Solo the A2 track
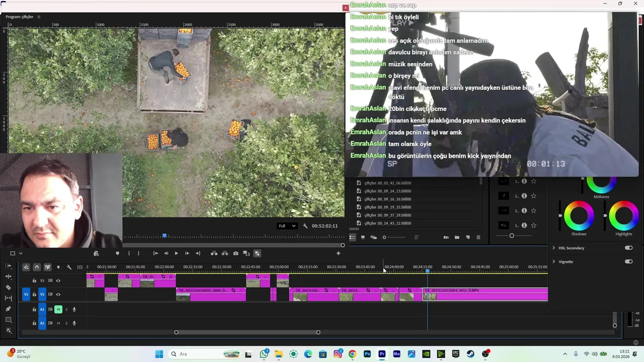Screen dimensions: 644x362 (x=66, y=323)
